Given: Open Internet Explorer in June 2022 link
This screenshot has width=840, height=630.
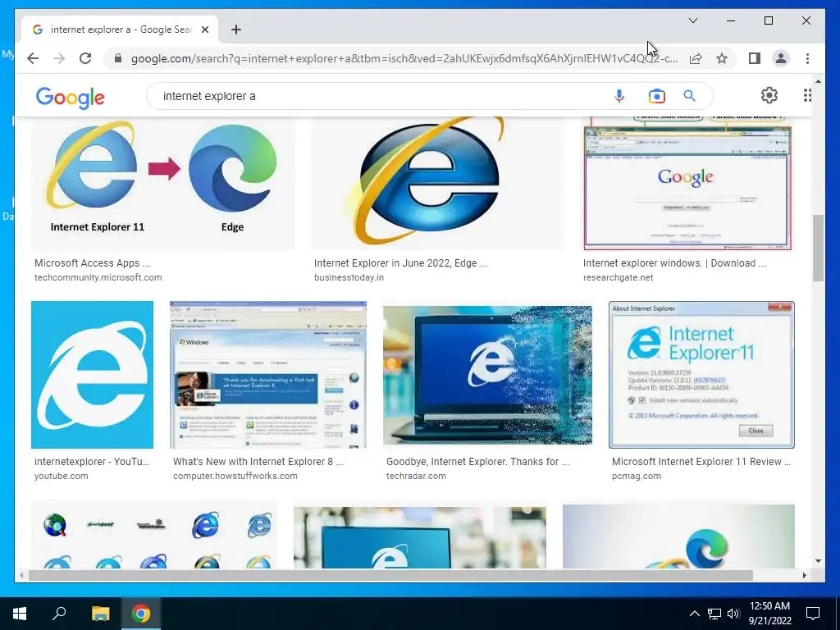Looking at the screenshot, I should [x=400, y=263].
